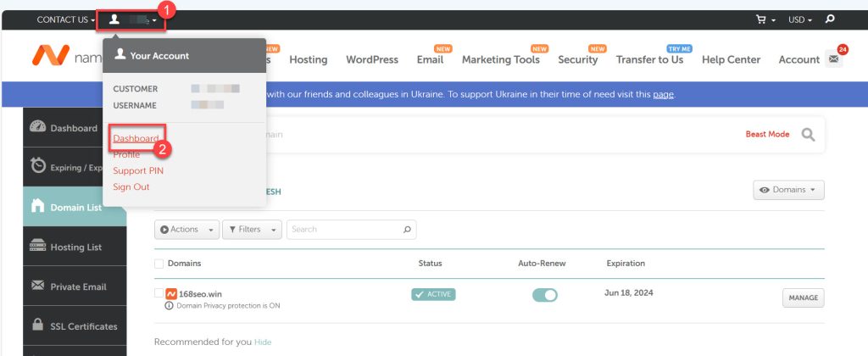Tick the select-all Domains checkbox
The width and height of the screenshot is (868, 356).
[159, 264]
